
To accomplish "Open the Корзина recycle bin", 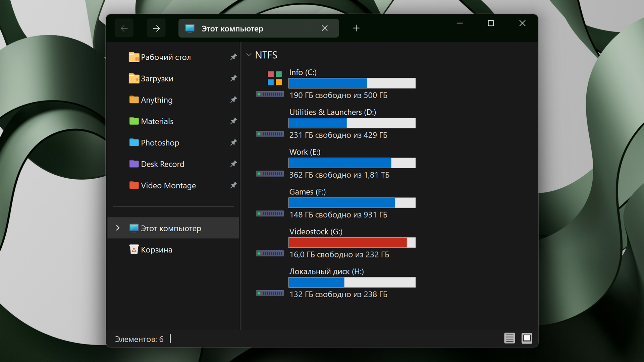I will coord(156,250).
